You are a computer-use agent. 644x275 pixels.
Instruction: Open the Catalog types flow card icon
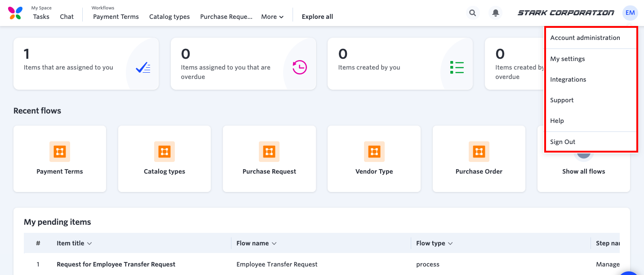point(164,152)
